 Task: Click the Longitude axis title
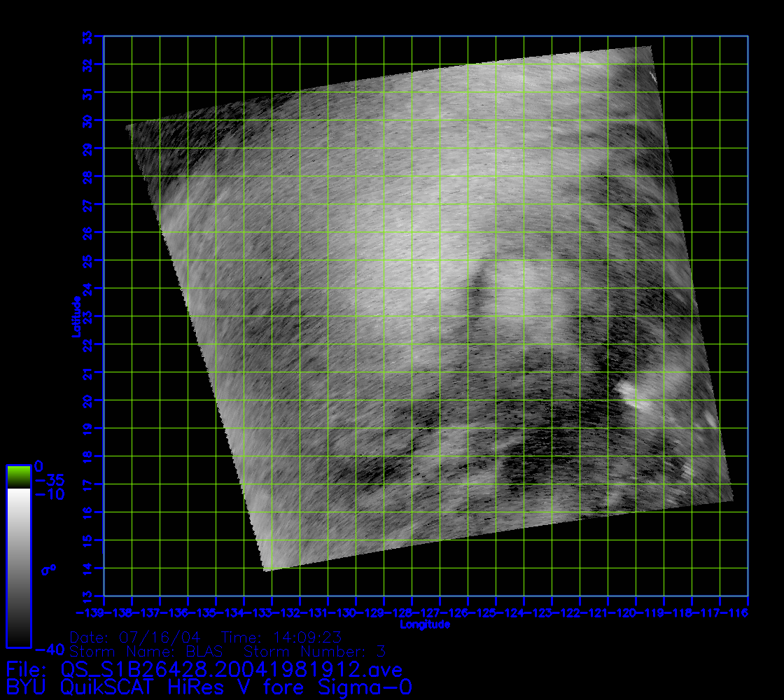click(425, 624)
